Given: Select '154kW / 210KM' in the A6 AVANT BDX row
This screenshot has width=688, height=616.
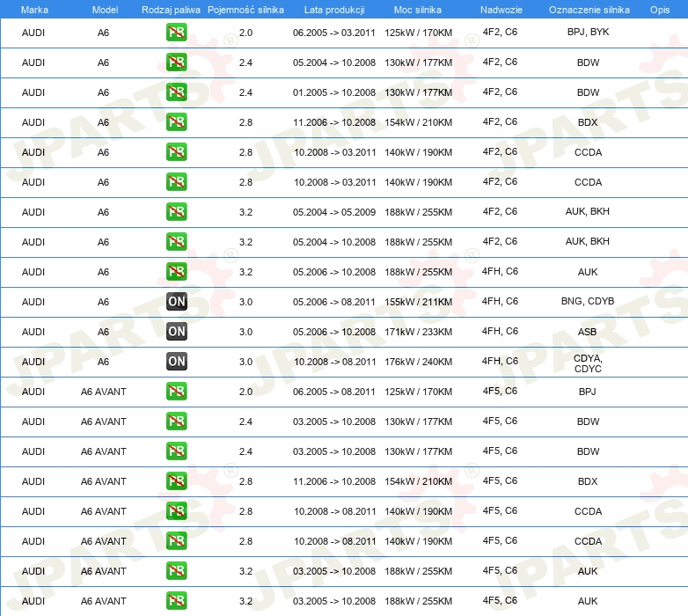Looking at the screenshot, I should 418,481.
